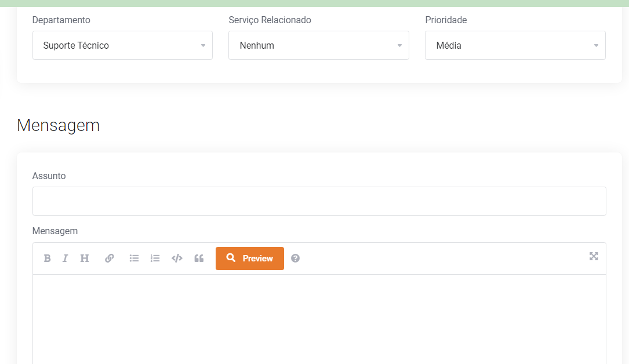
Task: Insert a code block in the message
Action: coord(177,259)
